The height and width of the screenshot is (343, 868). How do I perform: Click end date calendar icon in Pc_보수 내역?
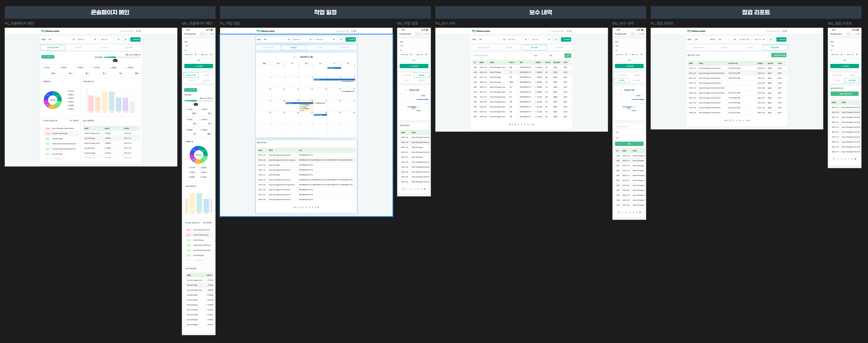549,39
